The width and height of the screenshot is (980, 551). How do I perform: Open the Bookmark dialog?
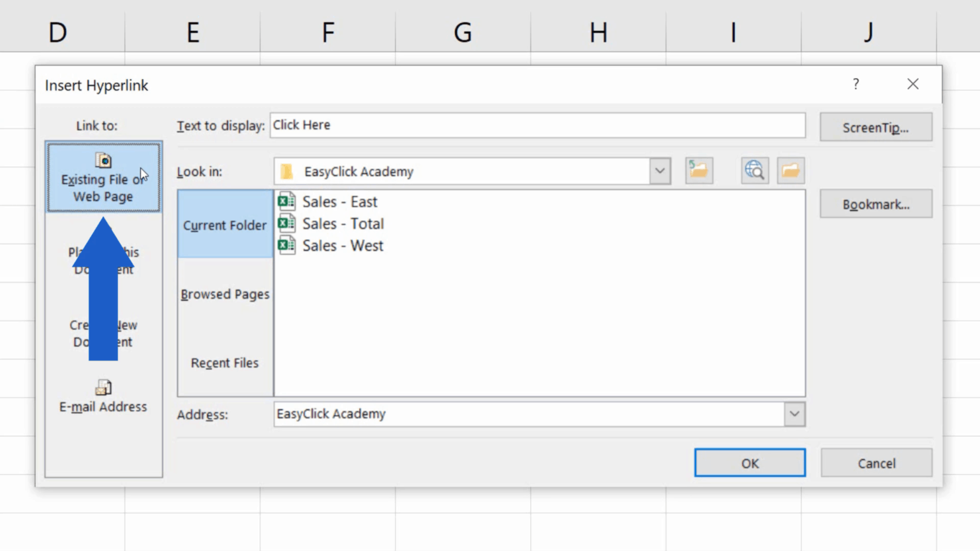point(875,203)
